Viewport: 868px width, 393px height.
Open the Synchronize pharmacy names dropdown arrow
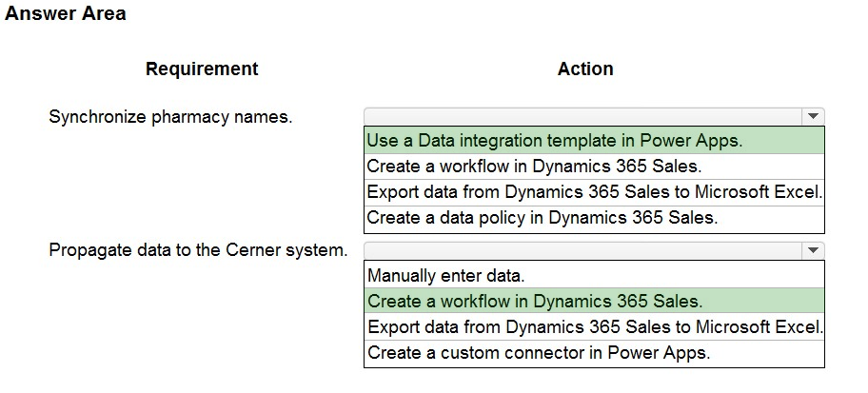(x=812, y=117)
